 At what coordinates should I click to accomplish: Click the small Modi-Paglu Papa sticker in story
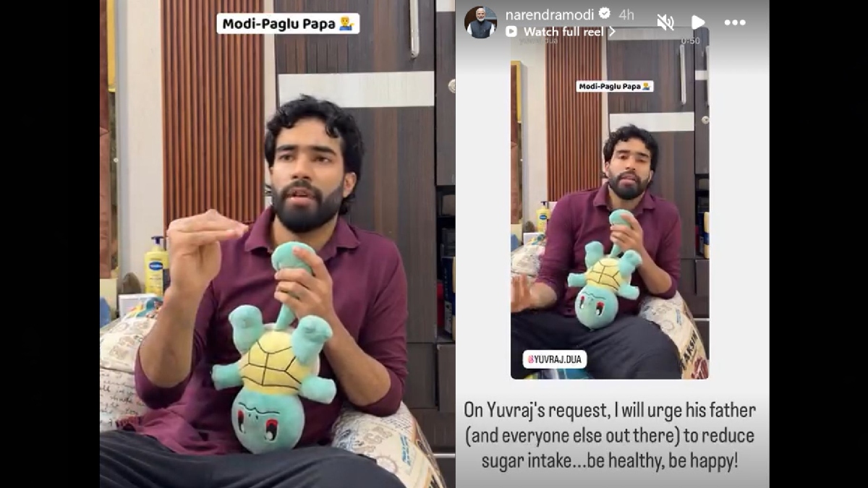click(x=615, y=86)
